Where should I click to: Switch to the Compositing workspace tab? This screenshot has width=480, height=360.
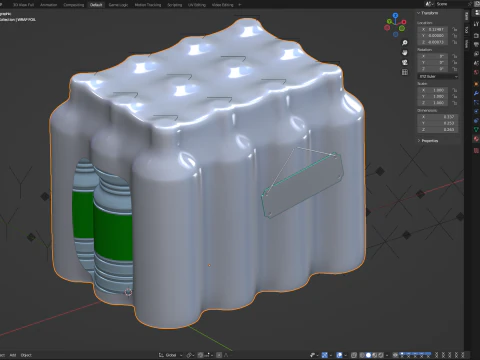tap(74, 5)
